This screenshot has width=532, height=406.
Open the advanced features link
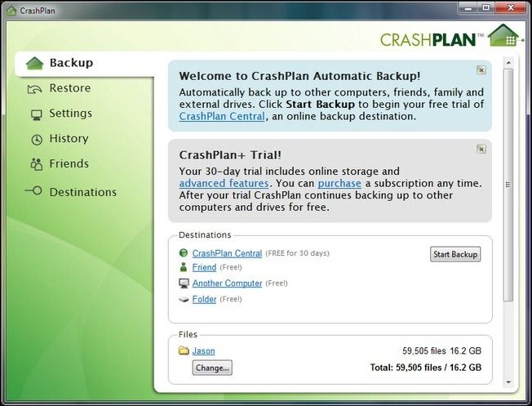point(224,183)
